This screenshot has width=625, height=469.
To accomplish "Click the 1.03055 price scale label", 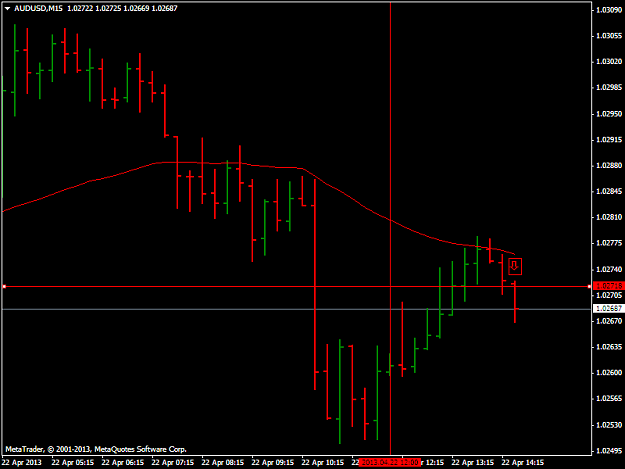I will click(x=609, y=36).
